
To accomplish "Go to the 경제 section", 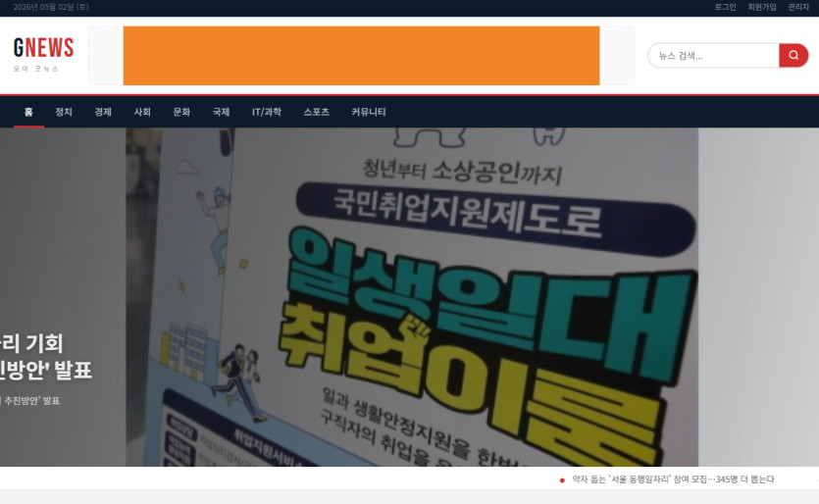I will [103, 112].
